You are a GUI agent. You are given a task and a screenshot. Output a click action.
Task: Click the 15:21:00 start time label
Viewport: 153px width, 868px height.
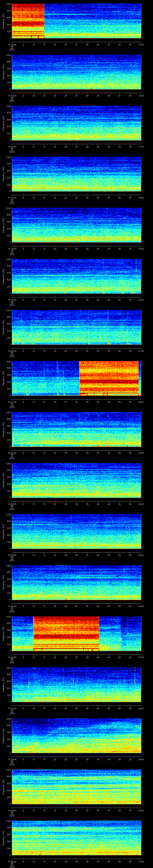[x=12, y=402]
